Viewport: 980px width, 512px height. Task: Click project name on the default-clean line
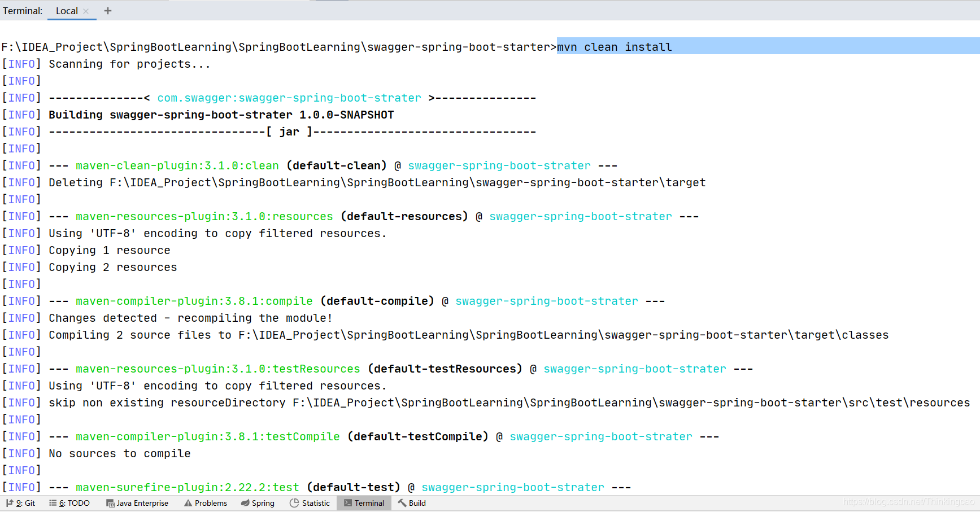click(499, 165)
